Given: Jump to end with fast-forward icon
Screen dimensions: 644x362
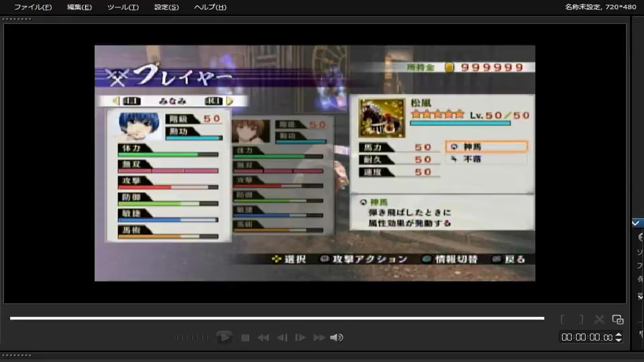Looking at the screenshot, I should (x=319, y=338).
